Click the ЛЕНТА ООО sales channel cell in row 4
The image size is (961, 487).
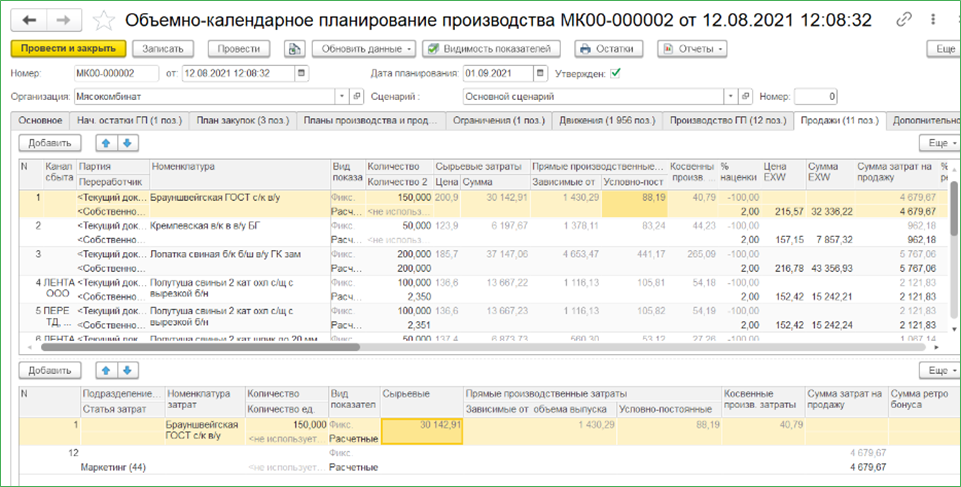point(59,289)
